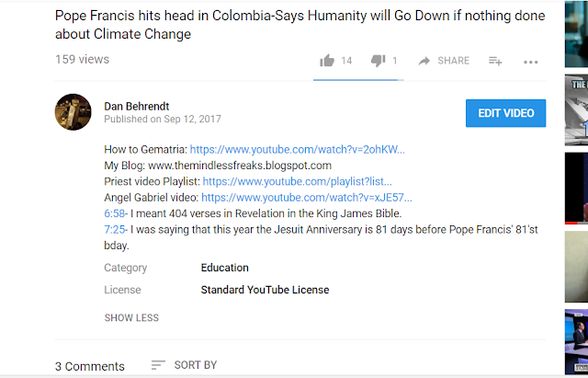Open the How to Gematria YouTube link
The width and height of the screenshot is (588, 378).
298,149
